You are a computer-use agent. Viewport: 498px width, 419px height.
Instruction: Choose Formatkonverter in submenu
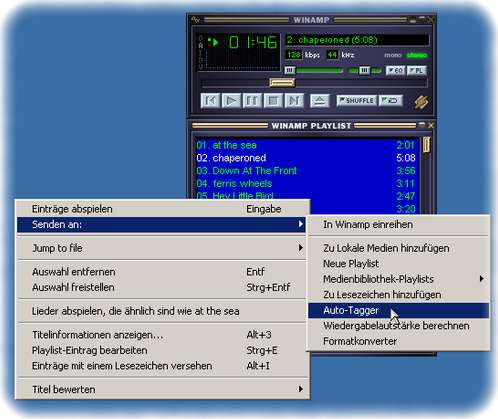tap(398, 341)
